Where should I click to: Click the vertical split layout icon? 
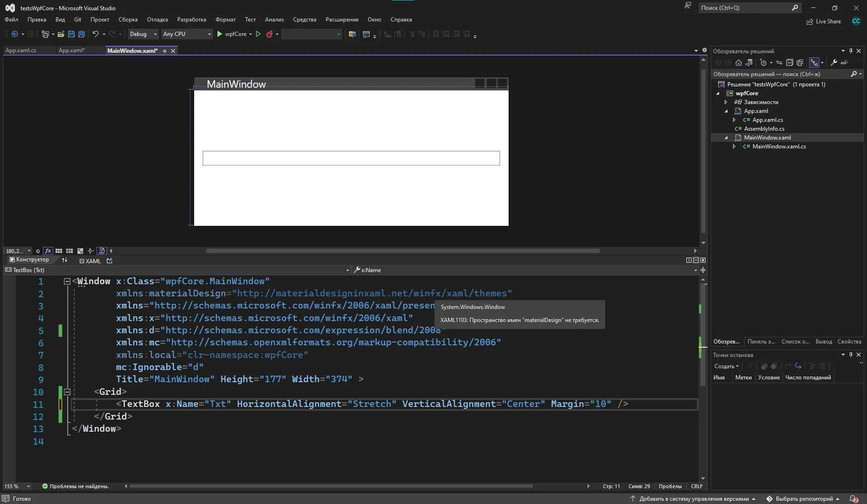click(x=689, y=260)
